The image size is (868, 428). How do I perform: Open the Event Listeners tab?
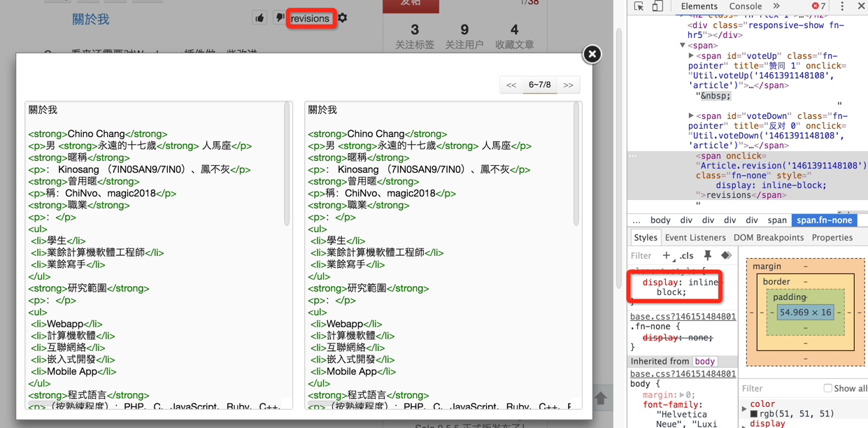point(695,238)
